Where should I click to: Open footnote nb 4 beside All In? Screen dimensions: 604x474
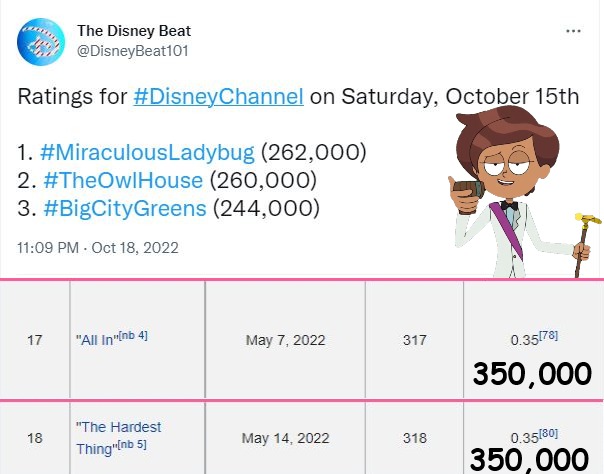point(133,335)
